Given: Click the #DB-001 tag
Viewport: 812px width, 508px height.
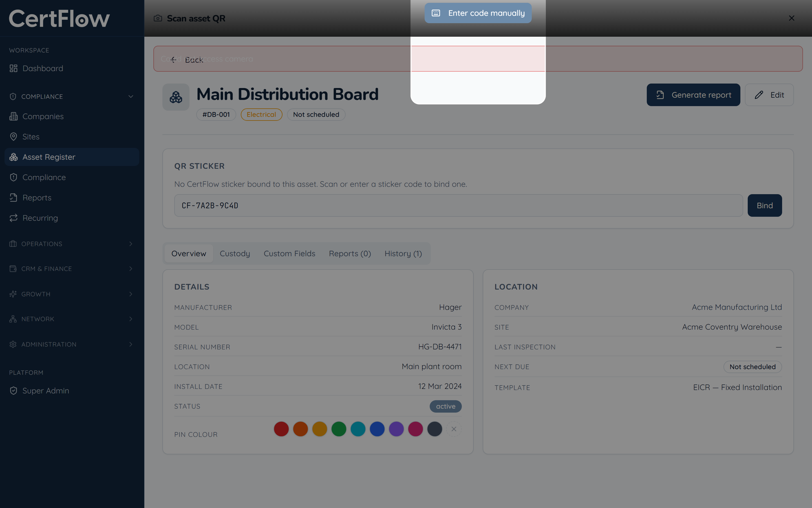Looking at the screenshot, I should pos(216,115).
